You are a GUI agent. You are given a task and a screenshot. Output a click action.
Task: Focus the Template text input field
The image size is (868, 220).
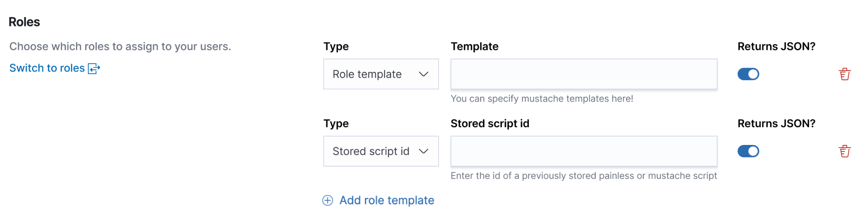click(x=584, y=74)
